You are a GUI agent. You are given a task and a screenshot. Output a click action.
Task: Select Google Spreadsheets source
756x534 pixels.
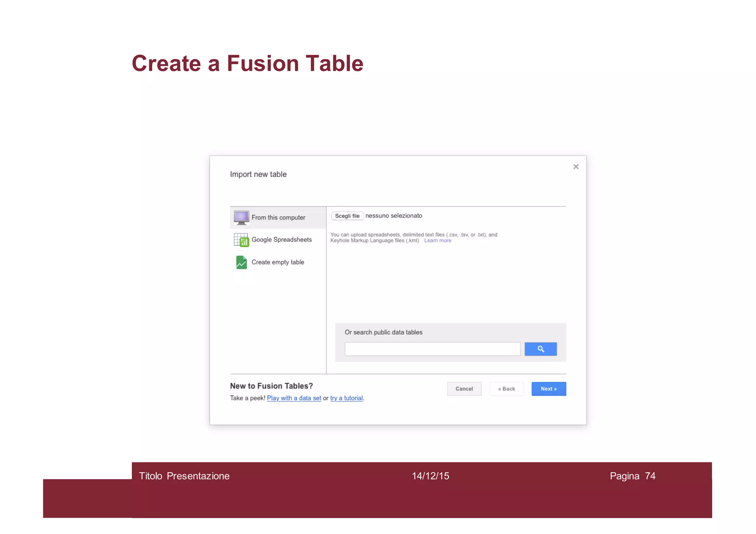pyautogui.click(x=278, y=240)
